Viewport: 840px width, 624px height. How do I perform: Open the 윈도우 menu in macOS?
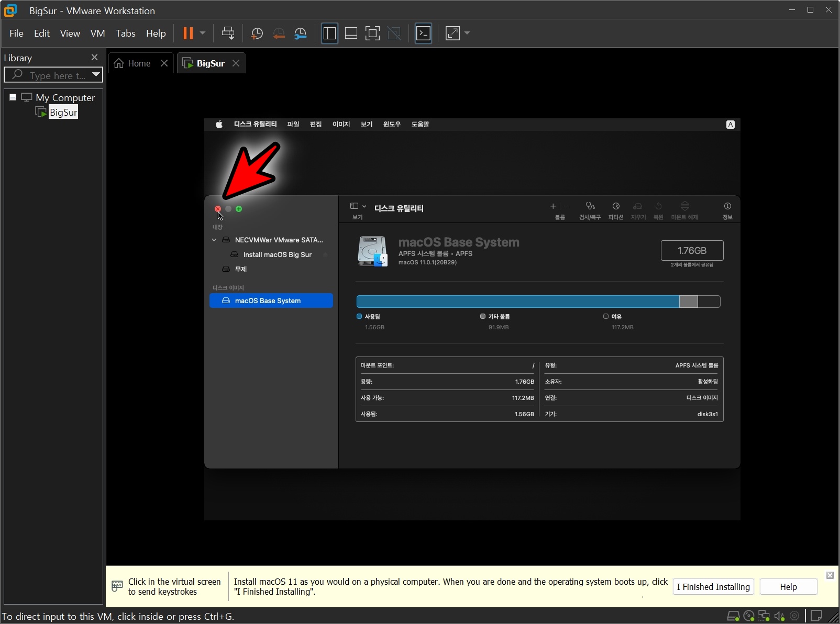(x=392, y=125)
